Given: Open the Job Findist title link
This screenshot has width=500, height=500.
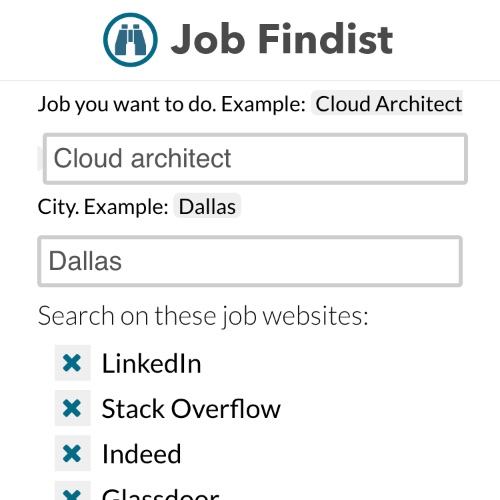Looking at the screenshot, I should click(x=282, y=39).
